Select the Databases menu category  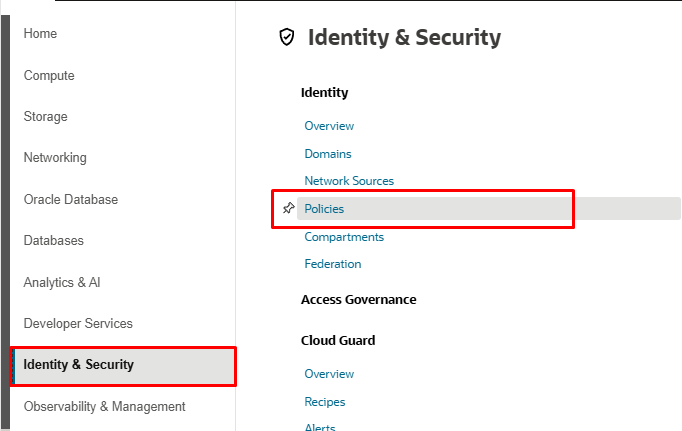coord(53,241)
